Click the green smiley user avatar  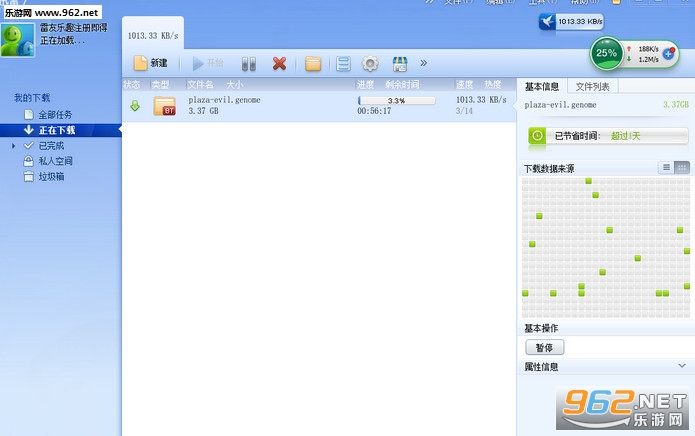point(17,40)
